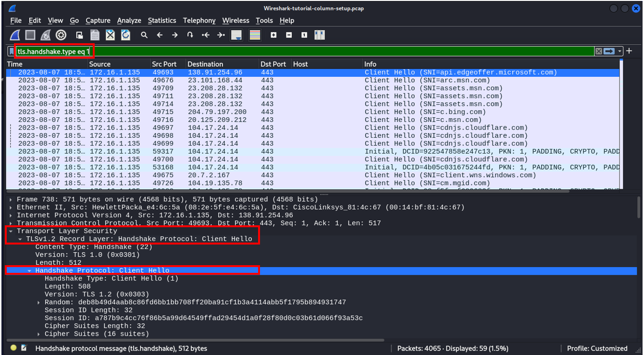Sort by the Src Port column header
Screen dimensions: 644x355
(x=168, y=64)
